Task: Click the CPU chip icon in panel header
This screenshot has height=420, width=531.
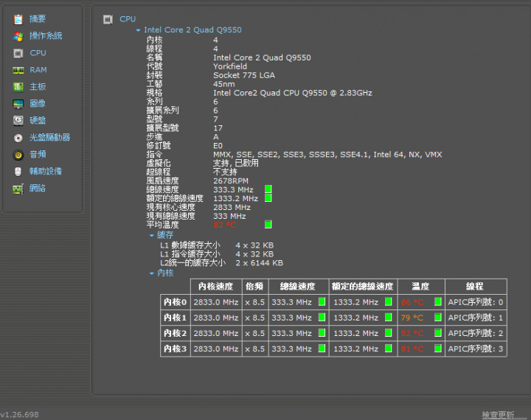Action: coord(108,20)
